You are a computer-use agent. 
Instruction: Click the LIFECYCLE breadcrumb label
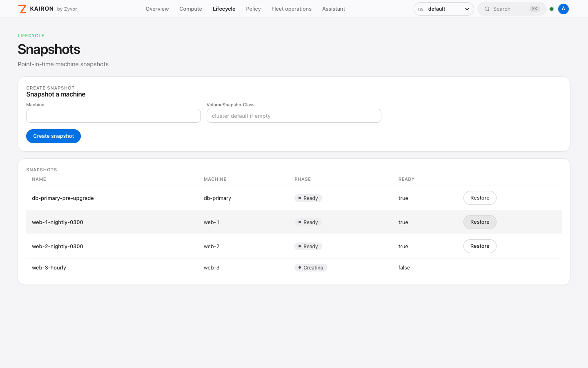31,36
